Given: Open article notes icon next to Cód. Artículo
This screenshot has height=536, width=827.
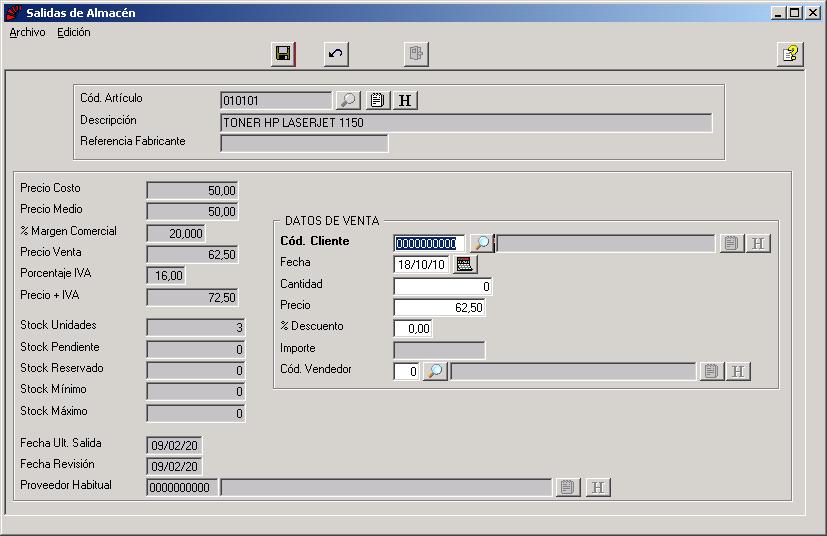Looking at the screenshot, I should pyautogui.click(x=378, y=100).
